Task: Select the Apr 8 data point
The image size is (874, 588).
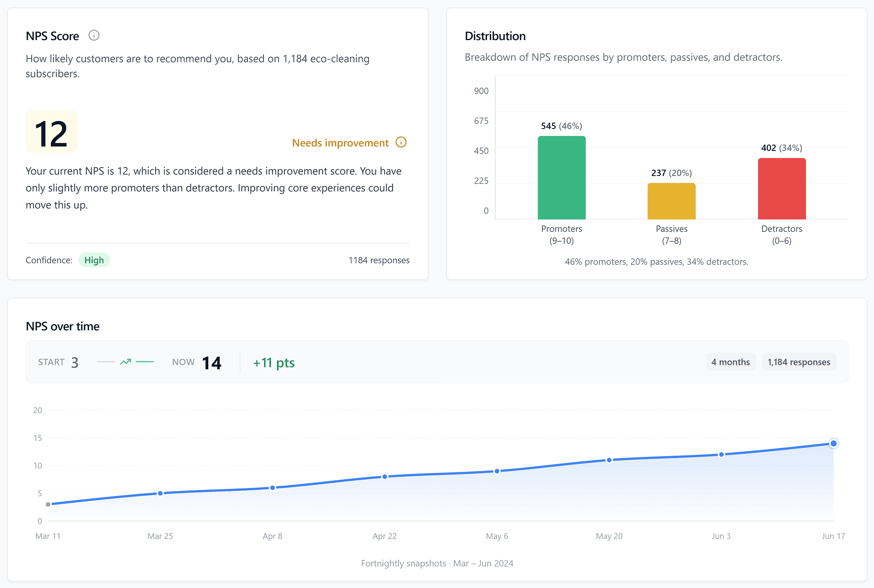Action: (273, 488)
